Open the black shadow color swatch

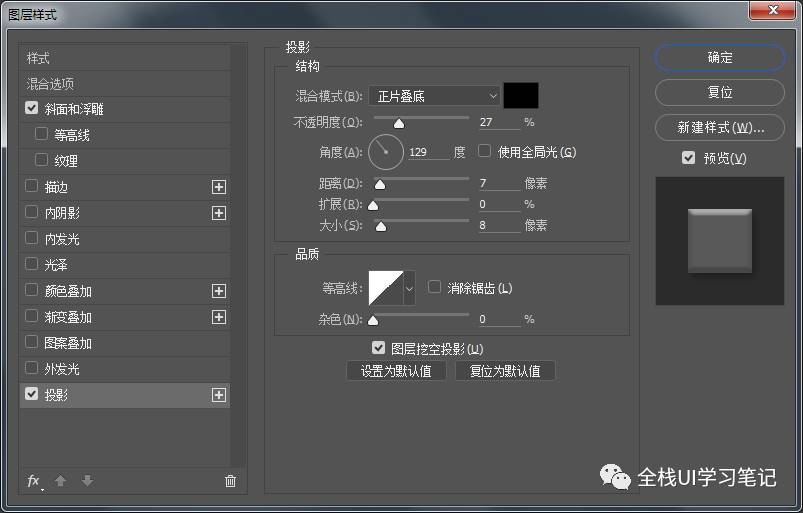521,96
